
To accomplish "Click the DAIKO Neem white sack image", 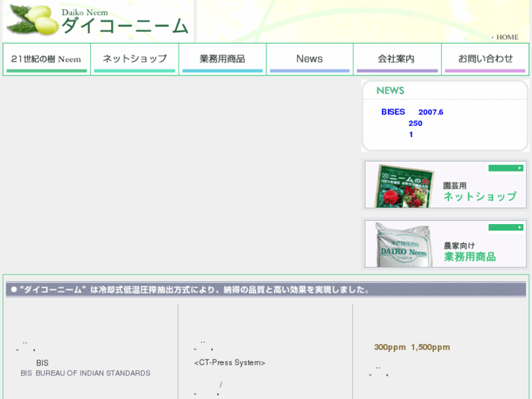I will tap(404, 245).
